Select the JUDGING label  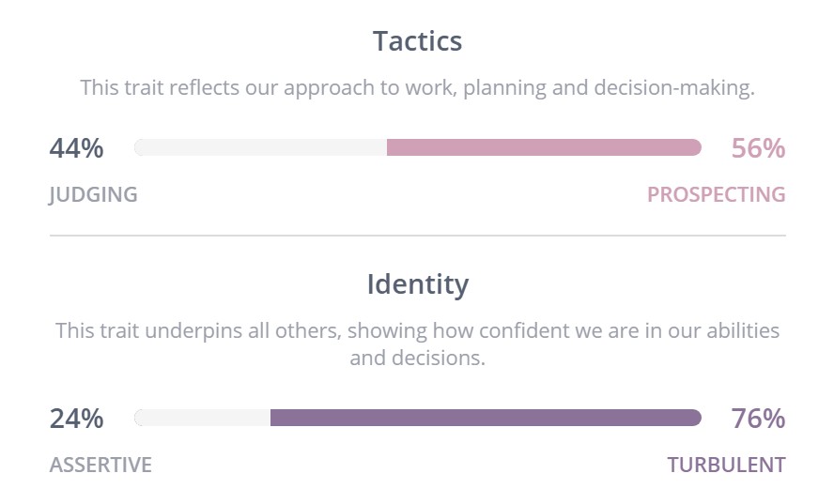click(93, 194)
